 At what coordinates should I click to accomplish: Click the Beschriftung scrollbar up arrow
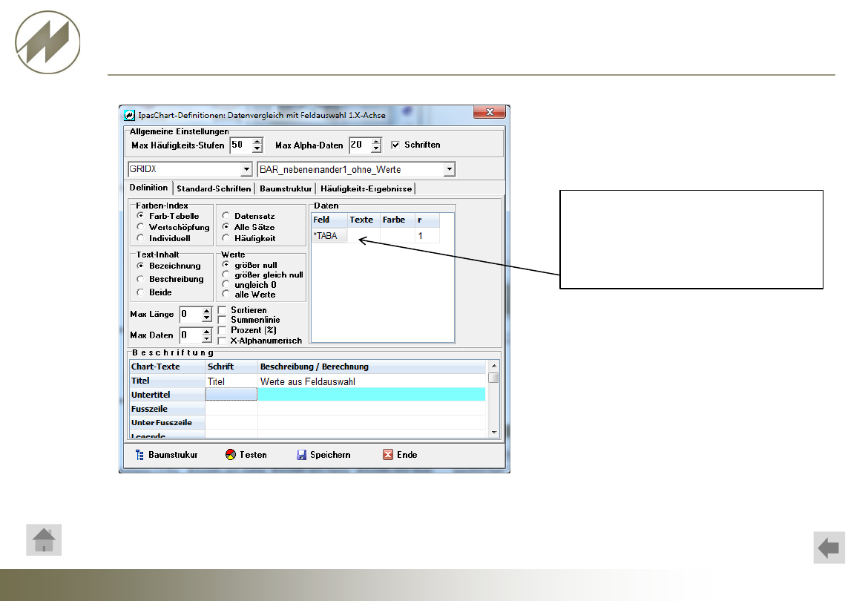(x=494, y=366)
